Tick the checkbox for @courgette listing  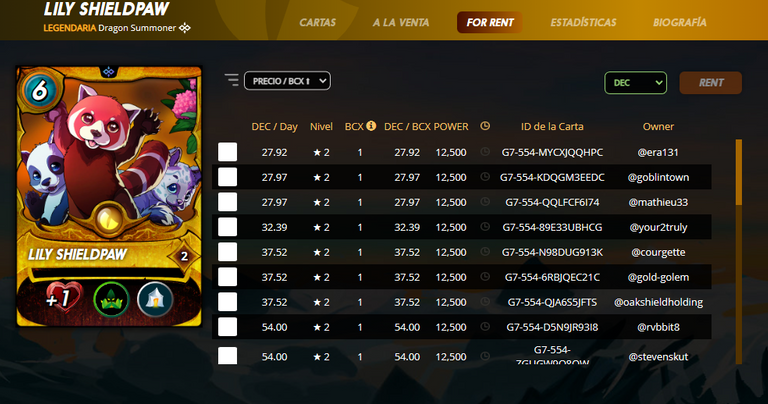tap(227, 252)
